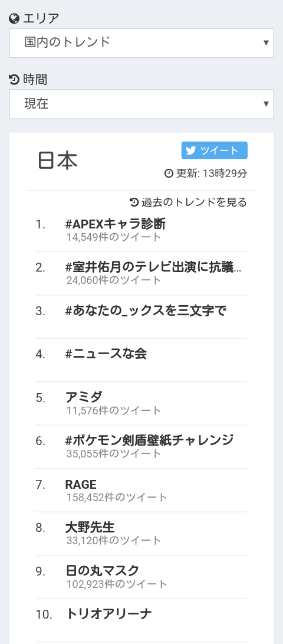Open the 国内のトレンド area dropdown
The image size is (283, 644).
141,43
